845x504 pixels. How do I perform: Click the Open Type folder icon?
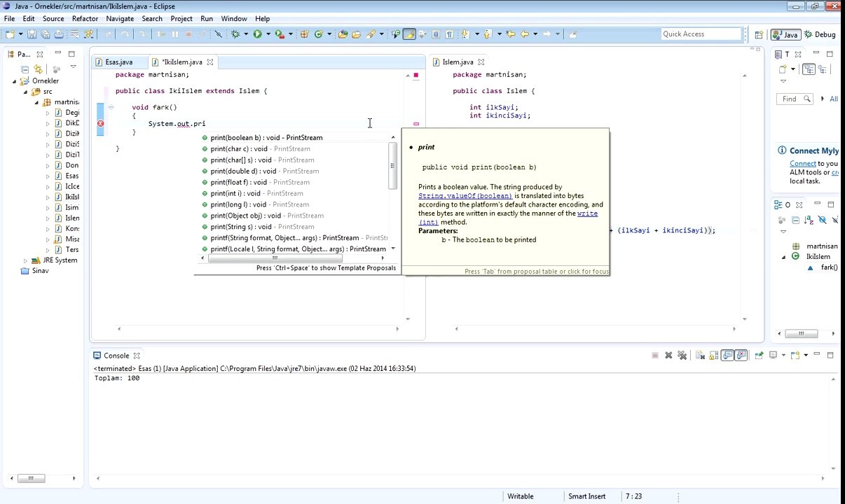click(343, 34)
